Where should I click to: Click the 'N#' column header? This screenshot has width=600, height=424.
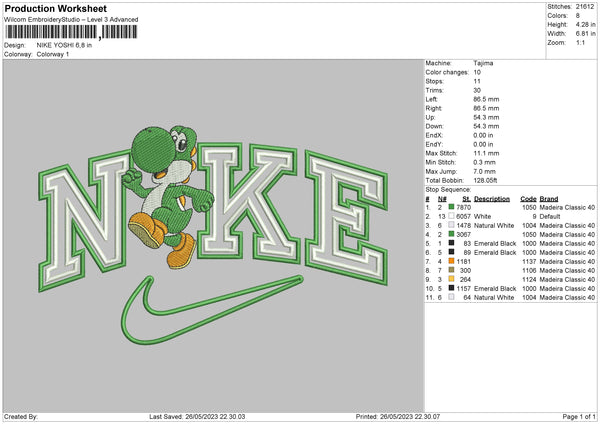coord(442,199)
